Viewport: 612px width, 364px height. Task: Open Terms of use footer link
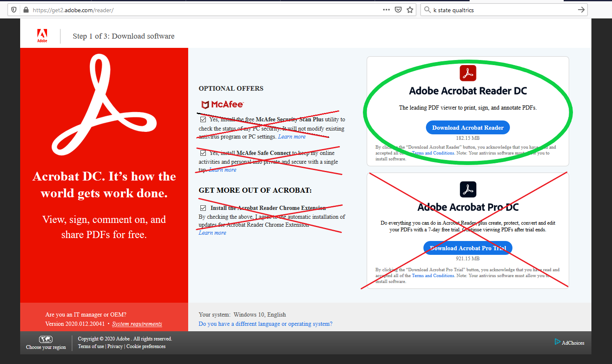(x=91, y=346)
